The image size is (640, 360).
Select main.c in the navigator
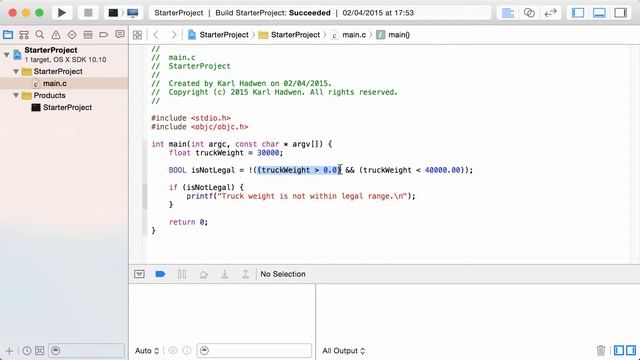click(64, 83)
